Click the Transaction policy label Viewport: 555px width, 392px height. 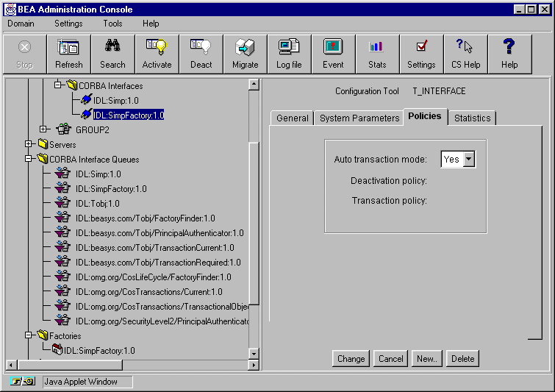390,201
